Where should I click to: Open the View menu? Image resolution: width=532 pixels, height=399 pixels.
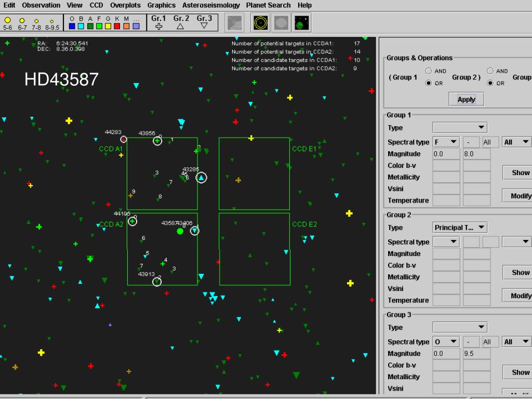(x=74, y=5)
